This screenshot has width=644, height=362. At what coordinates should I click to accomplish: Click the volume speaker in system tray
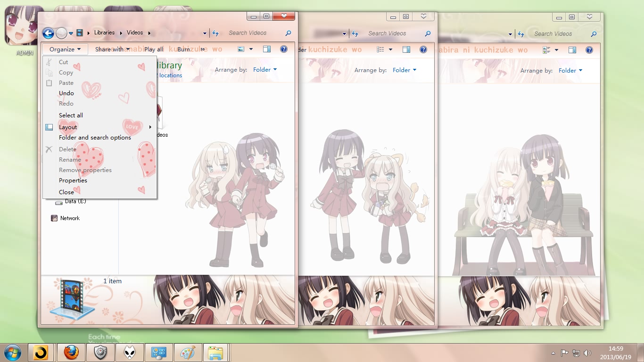click(587, 353)
